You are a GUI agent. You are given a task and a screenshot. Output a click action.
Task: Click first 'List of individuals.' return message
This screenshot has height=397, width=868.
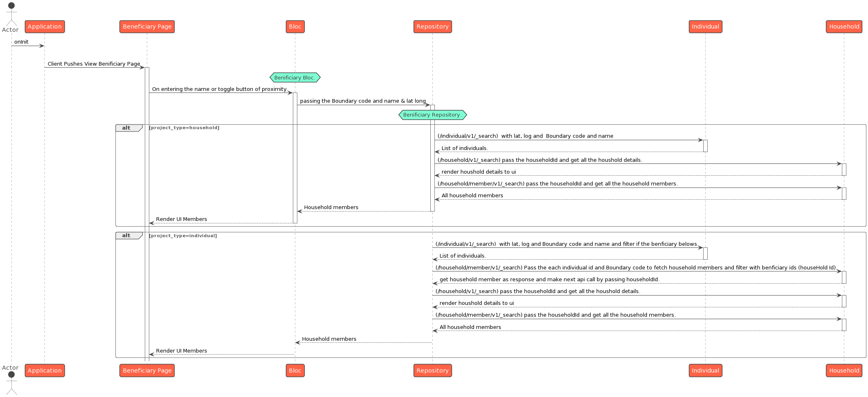[x=465, y=148]
